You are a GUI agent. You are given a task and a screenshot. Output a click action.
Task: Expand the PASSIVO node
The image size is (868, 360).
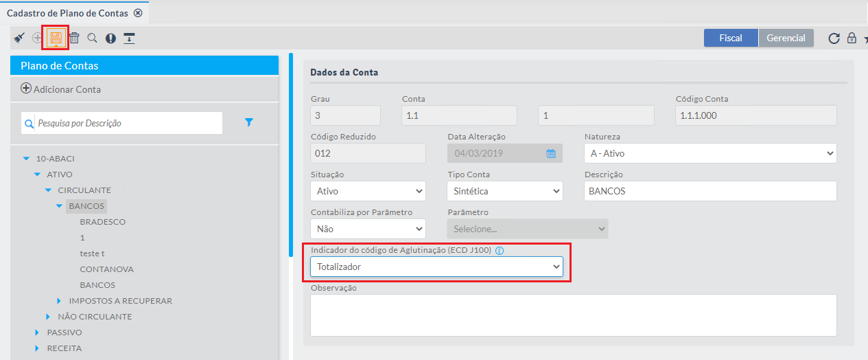coord(38,333)
